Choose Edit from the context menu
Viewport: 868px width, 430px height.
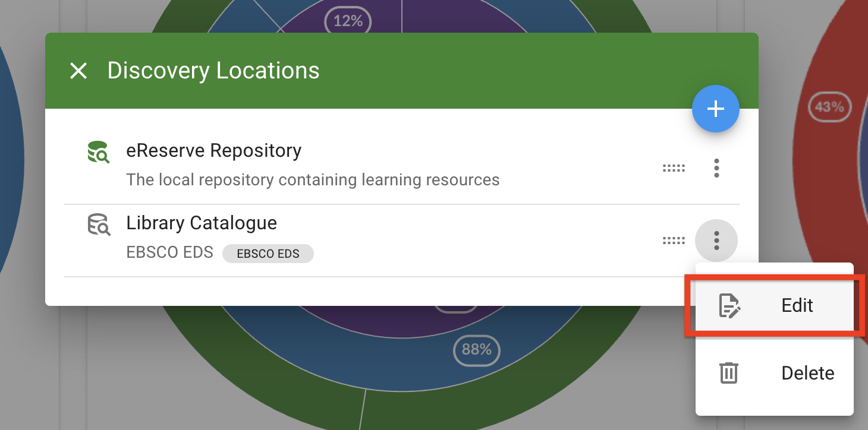point(797,306)
